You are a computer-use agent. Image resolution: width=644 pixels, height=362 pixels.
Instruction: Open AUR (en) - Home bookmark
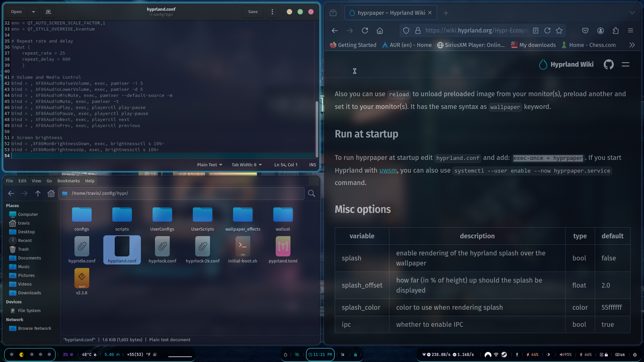[x=407, y=45]
